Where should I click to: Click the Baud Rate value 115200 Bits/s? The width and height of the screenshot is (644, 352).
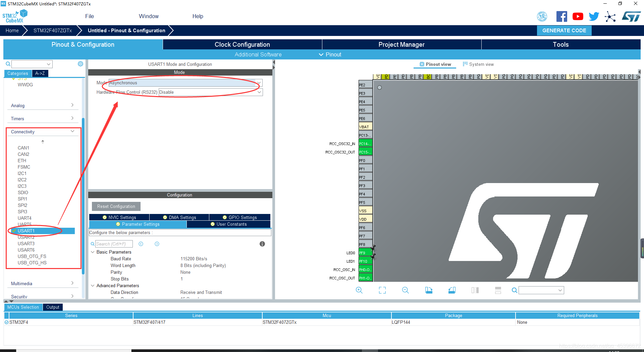pos(194,259)
